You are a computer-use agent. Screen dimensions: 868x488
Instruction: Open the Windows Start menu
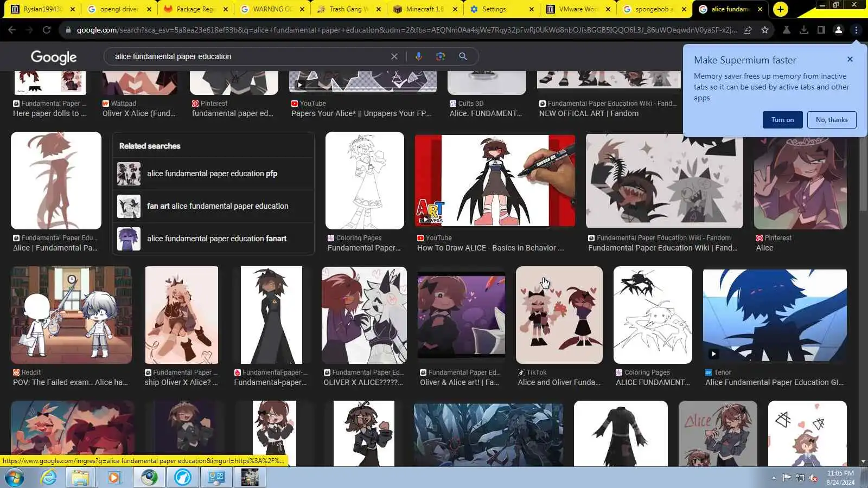point(15,477)
